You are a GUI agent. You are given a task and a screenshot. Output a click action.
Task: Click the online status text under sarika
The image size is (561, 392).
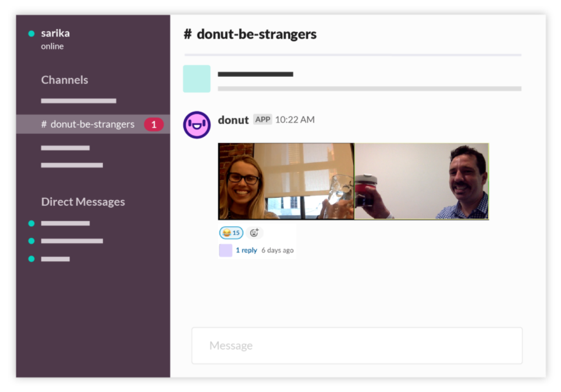(52, 46)
